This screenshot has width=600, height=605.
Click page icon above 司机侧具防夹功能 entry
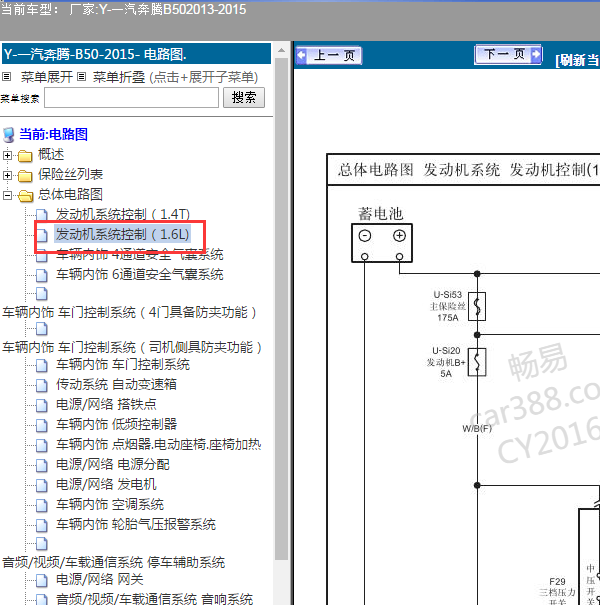coord(42,329)
